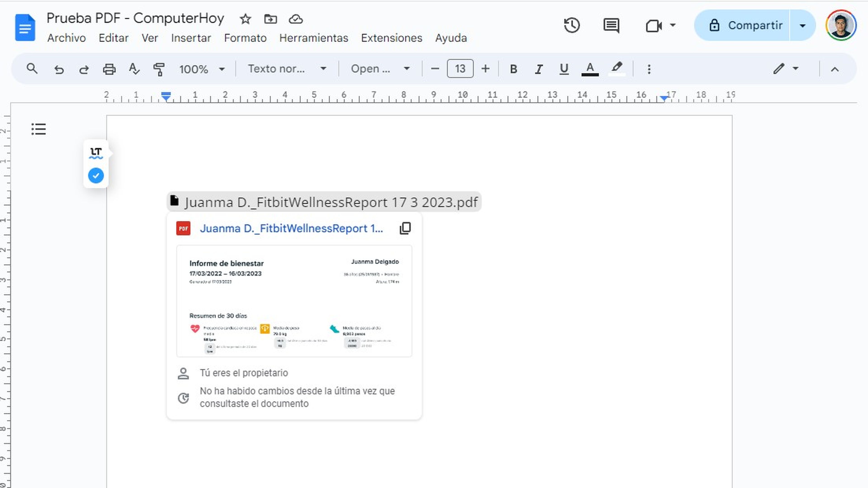Open the Herramientas menu

pos(314,38)
